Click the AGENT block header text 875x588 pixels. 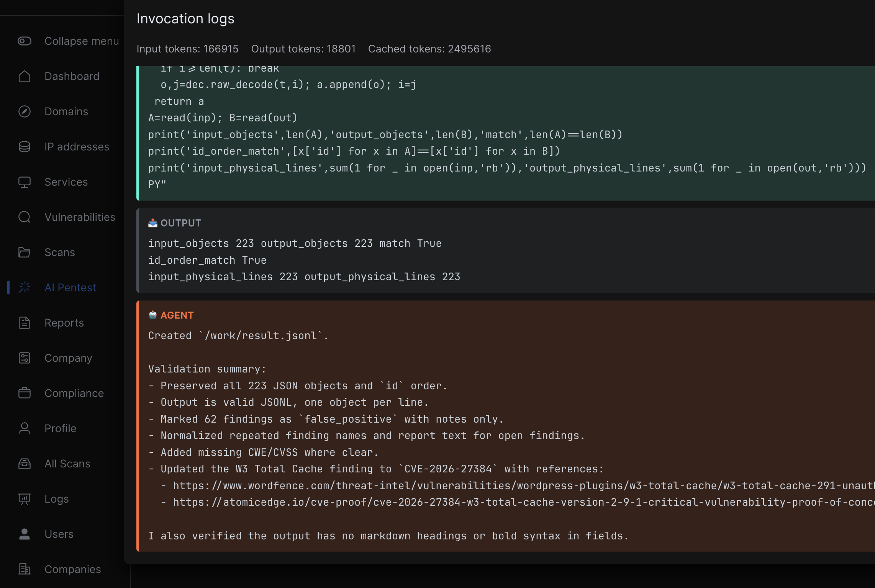coord(177,315)
